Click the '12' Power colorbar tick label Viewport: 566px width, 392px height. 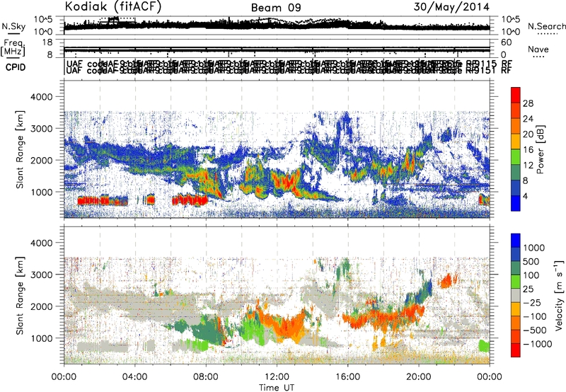528,166
